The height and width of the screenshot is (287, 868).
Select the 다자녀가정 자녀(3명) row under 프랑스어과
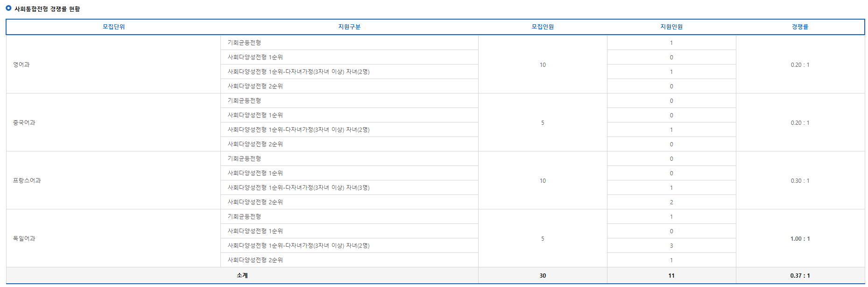click(349, 187)
